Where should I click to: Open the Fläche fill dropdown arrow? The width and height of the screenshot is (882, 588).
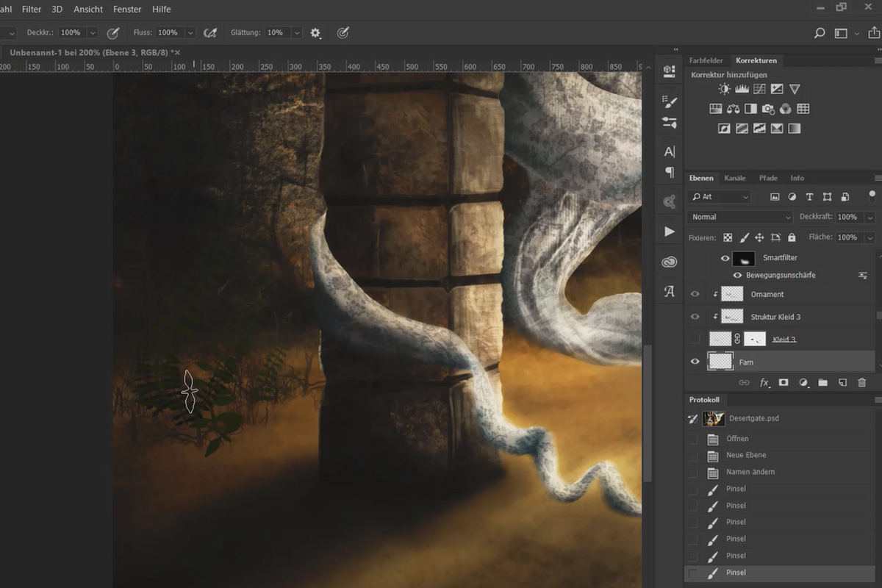click(870, 237)
